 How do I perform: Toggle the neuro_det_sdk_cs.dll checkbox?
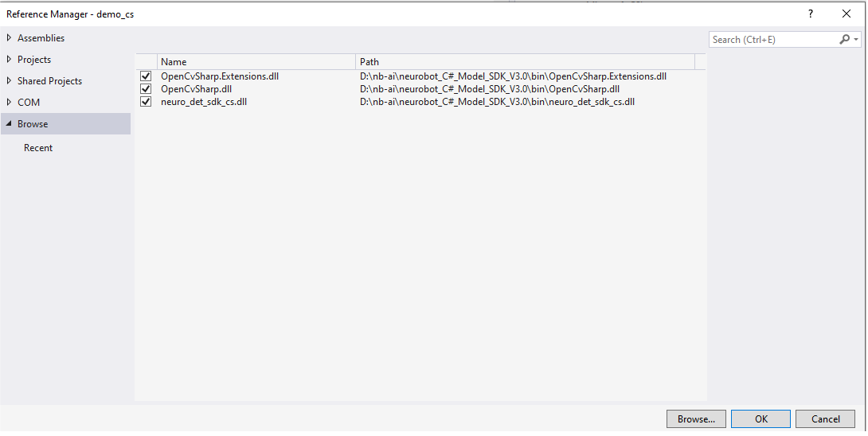[x=146, y=102]
